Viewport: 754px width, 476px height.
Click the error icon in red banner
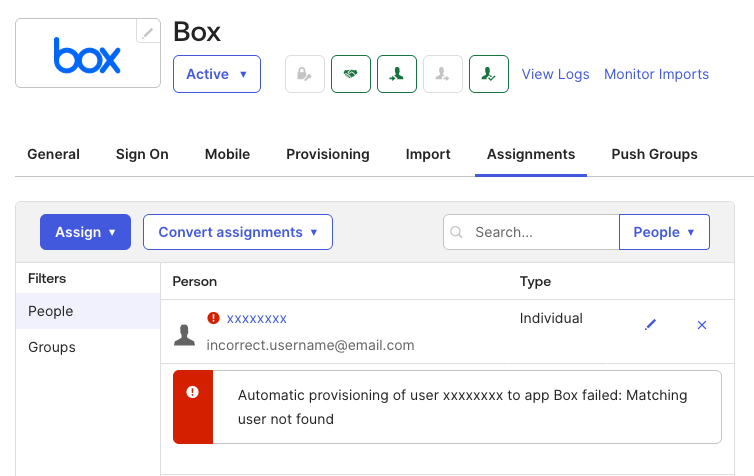click(192, 392)
